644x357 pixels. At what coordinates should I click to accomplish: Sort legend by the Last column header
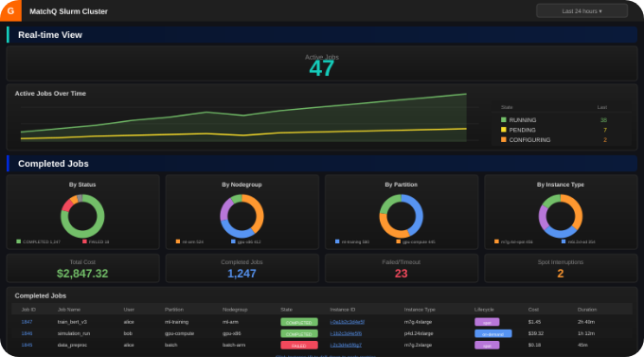tap(601, 107)
